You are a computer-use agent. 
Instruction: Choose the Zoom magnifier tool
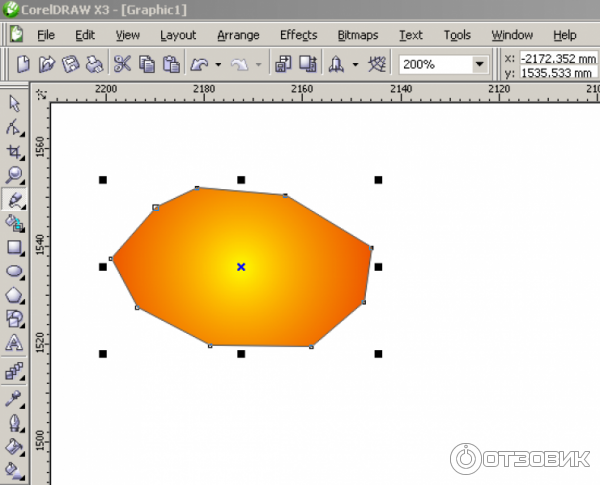14,176
